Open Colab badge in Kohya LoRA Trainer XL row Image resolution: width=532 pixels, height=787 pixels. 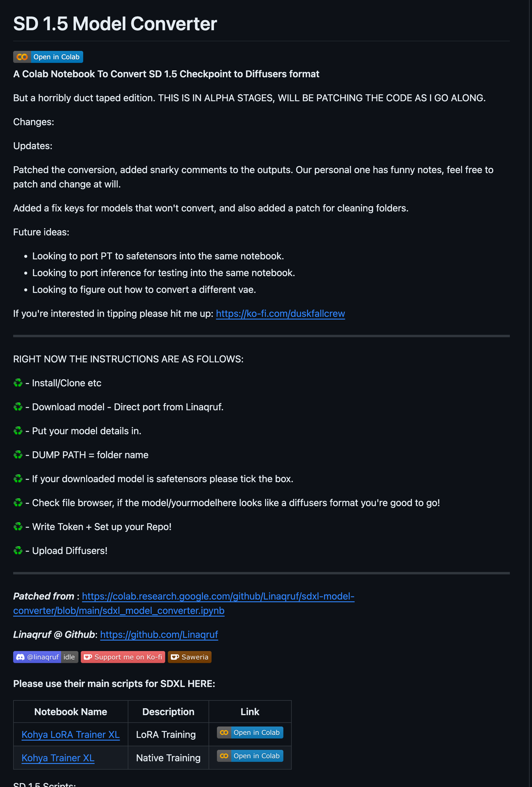[250, 733]
